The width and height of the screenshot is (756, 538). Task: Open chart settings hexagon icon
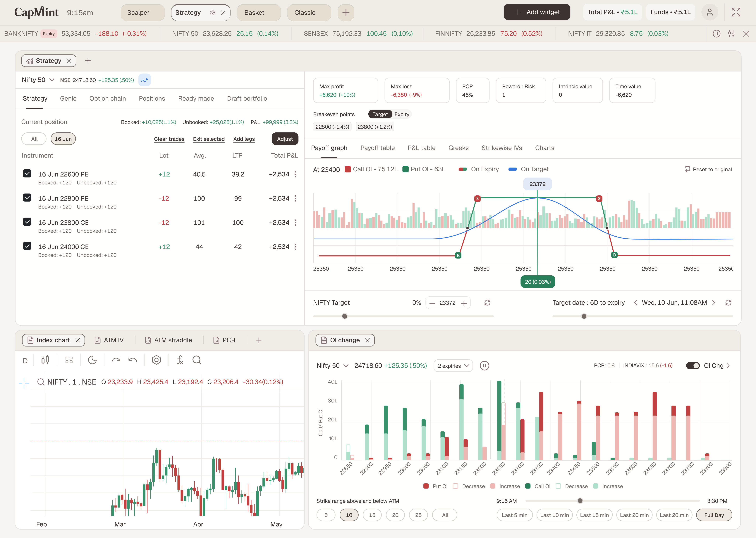point(156,360)
